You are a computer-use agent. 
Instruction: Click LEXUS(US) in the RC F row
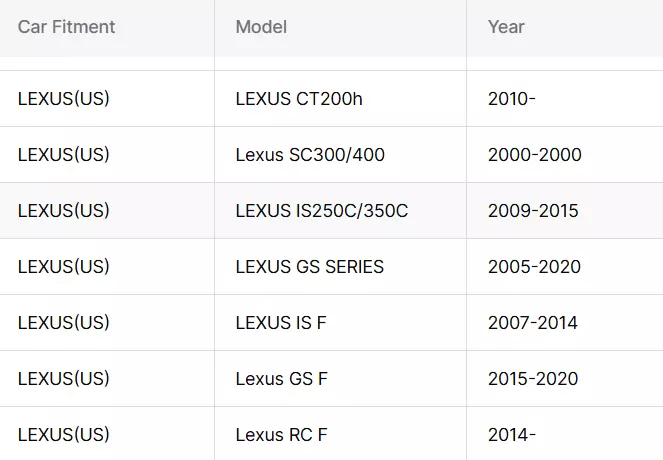click(x=63, y=435)
